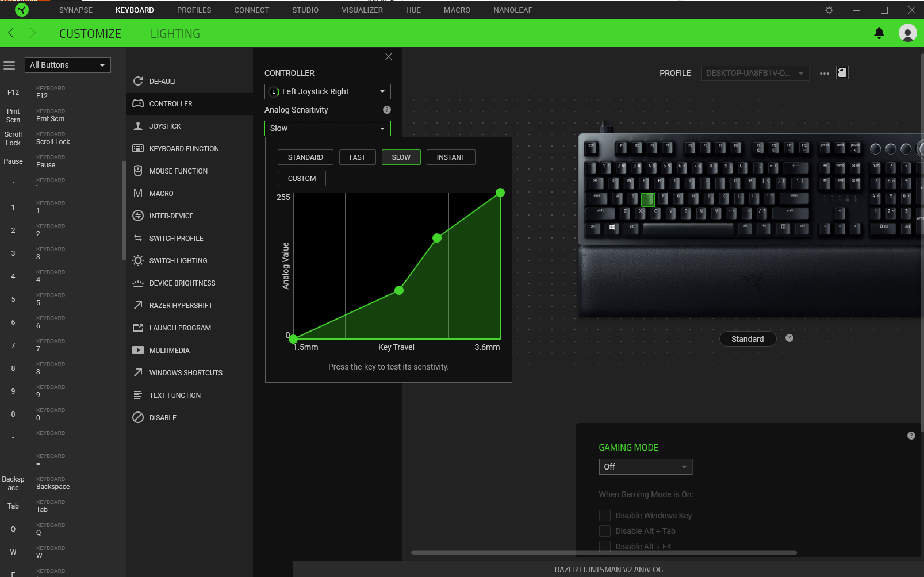Viewport: 924px width, 577px height.
Task: Close the Controller settings panel
Action: coord(389,56)
